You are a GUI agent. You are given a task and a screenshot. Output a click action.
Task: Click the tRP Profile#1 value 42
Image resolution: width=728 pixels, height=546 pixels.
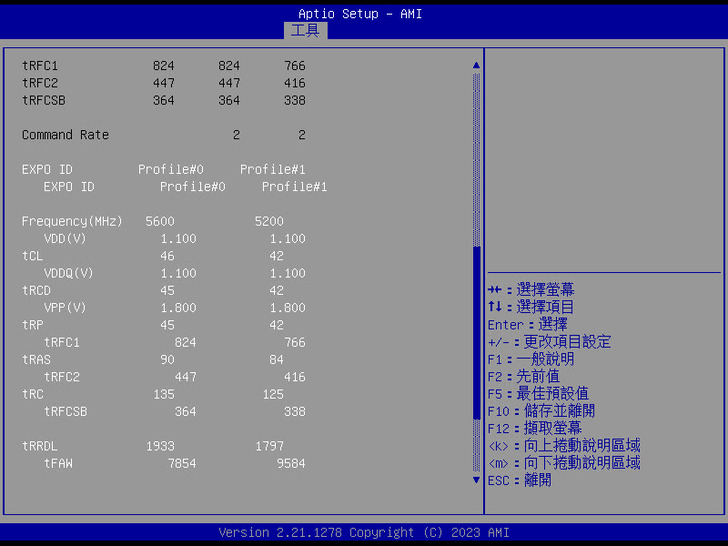click(276, 325)
